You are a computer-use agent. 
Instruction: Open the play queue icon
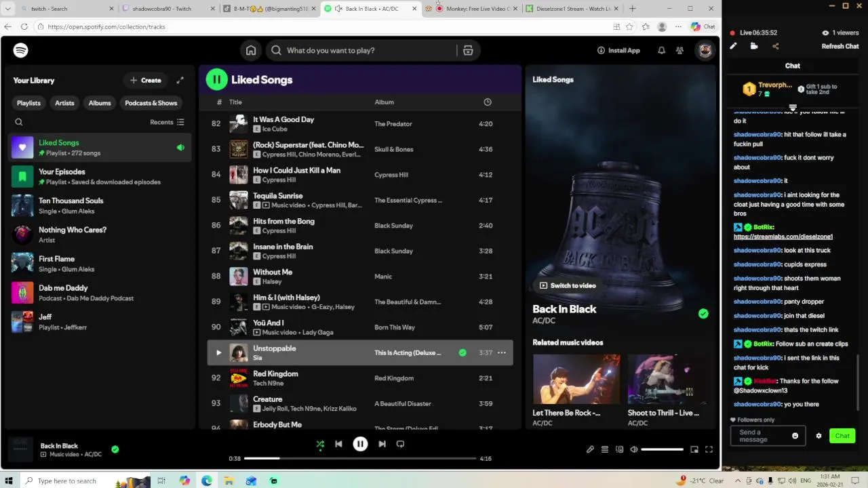(605, 449)
